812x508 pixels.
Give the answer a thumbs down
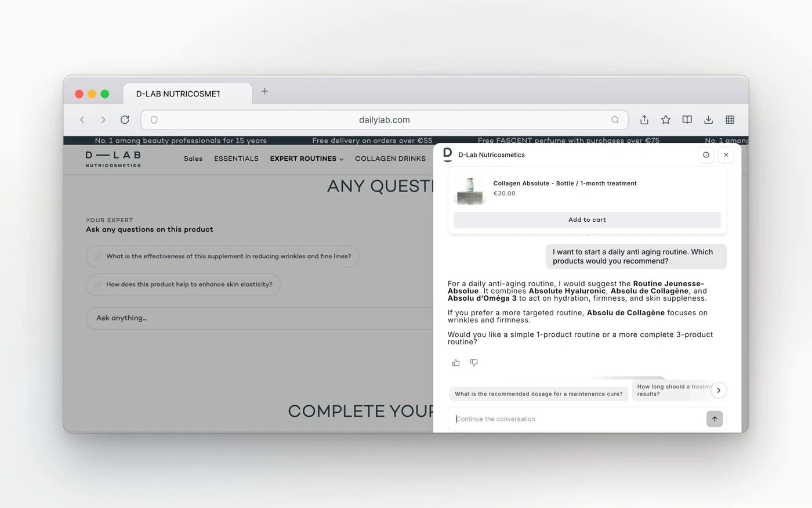tap(474, 363)
